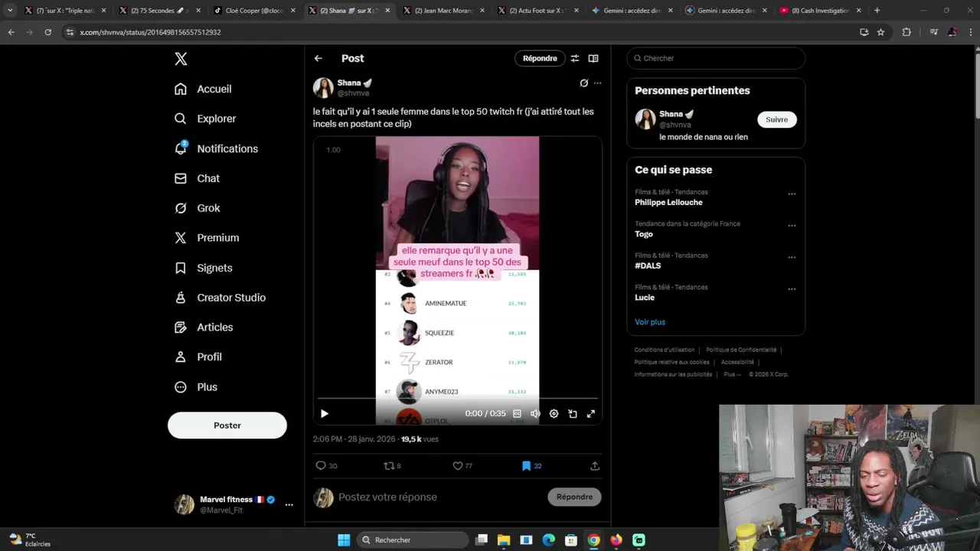The width and height of the screenshot is (980, 551).
Task: Open Explorer from the sidebar
Action: coord(205,119)
